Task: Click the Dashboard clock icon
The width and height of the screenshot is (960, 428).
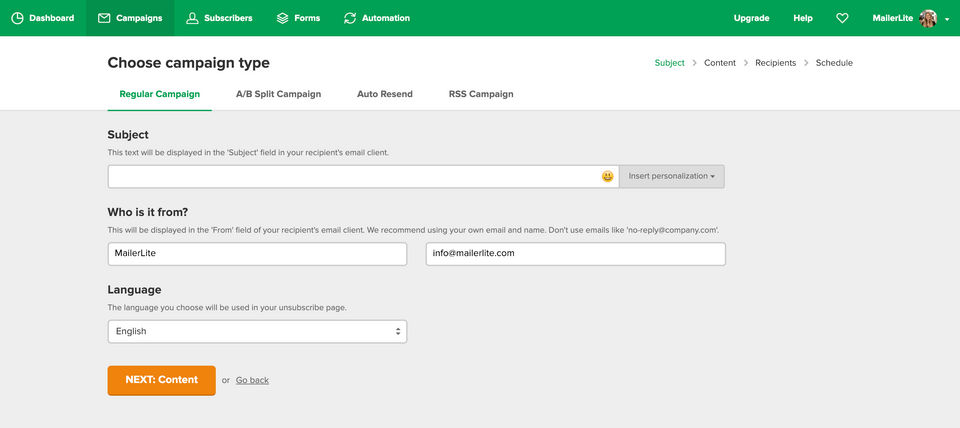Action: click(x=18, y=18)
